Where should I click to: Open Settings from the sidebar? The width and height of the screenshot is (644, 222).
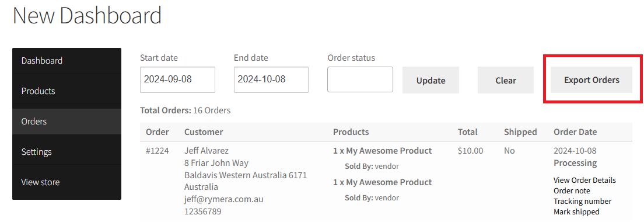(x=66, y=152)
